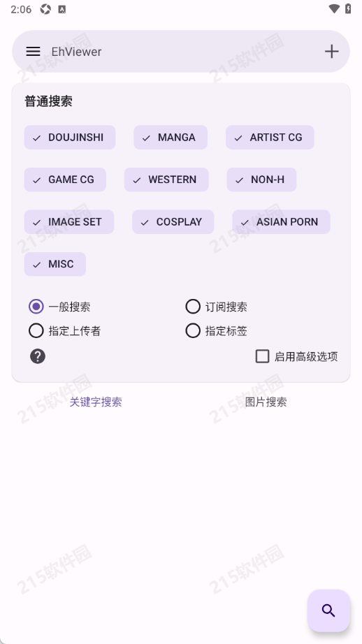Tap the Wi-Fi status icon
This screenshot has height=644, width=362.
[334, 8]
